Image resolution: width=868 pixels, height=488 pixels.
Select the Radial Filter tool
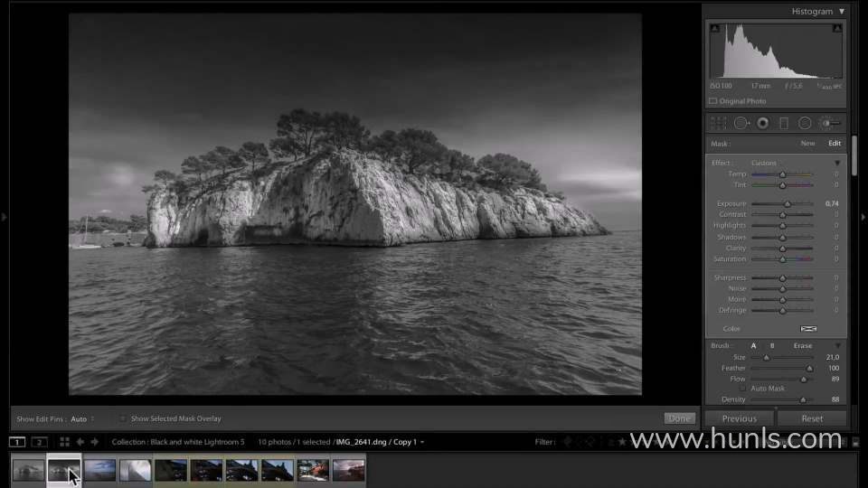click(805, 124)
